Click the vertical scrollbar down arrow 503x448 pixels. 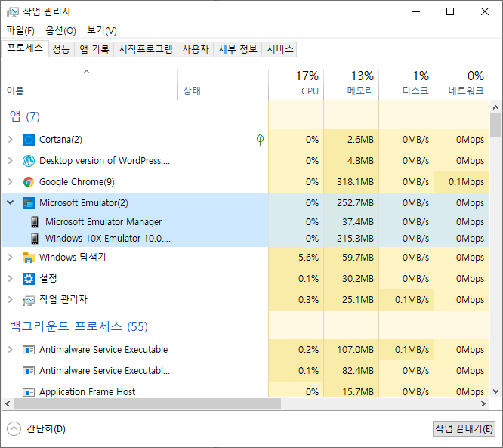(x=496, y=391)
